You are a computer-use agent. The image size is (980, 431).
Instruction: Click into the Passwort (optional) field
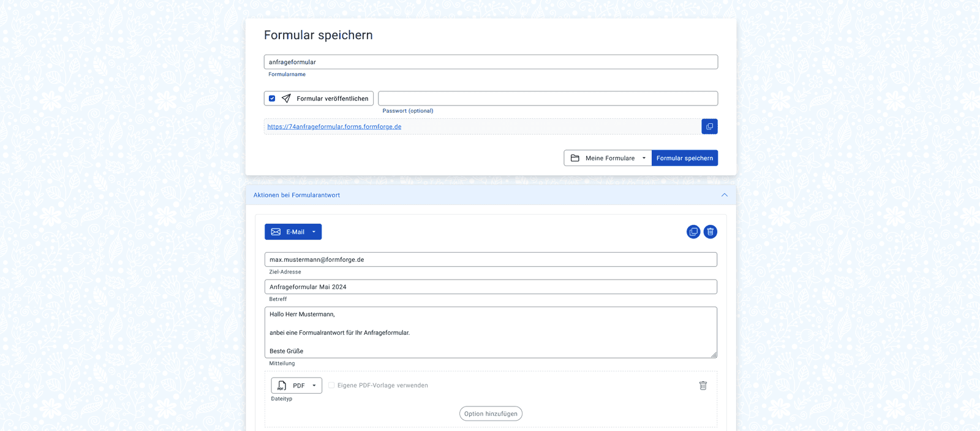[548, 99]
